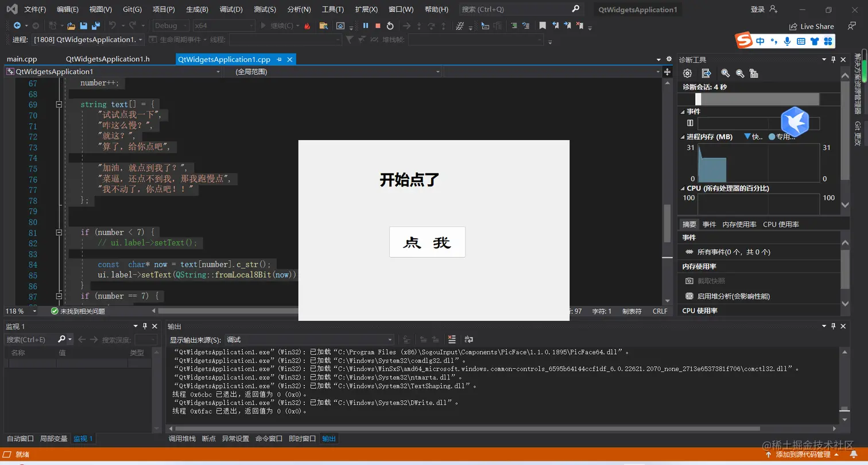Stop debugging with the red square
This screenshot has height=465, width=868.
(378, 26)
